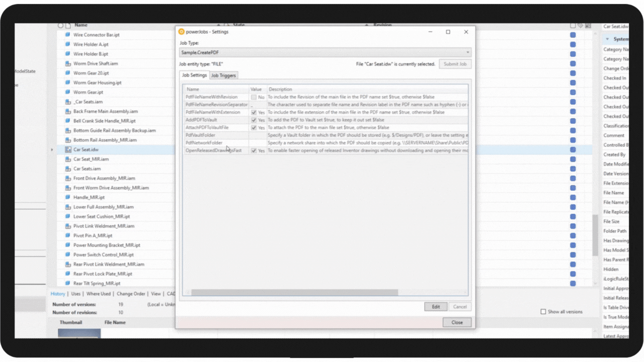Close the powerJobs settings dialog via Close button
The width and height of the screenshot is (644, 362).
pos(457,322)
